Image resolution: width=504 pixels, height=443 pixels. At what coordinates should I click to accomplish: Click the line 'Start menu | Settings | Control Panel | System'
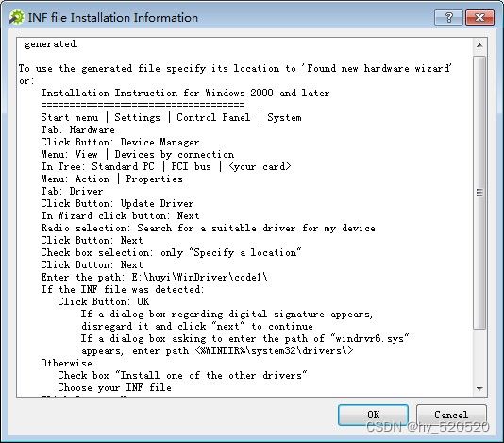171,118
